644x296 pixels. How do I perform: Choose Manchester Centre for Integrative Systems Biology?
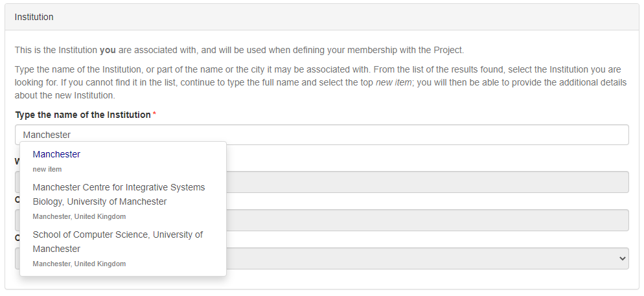[x=119, y=194]
